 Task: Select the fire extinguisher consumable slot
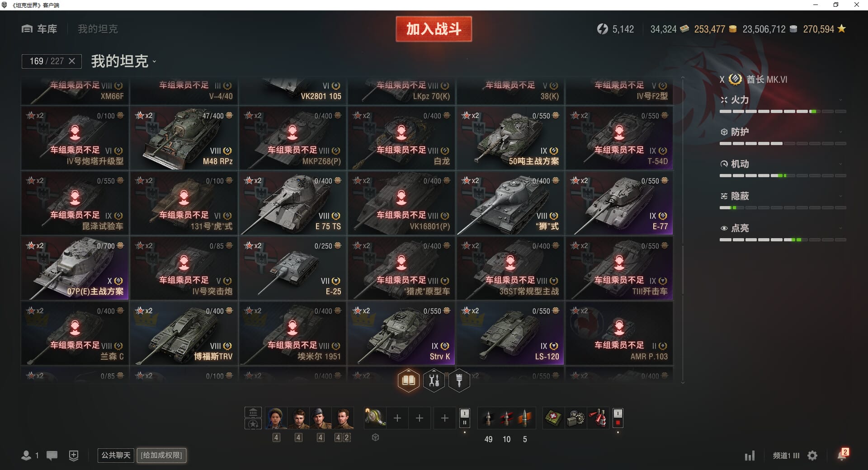point(598,418)
